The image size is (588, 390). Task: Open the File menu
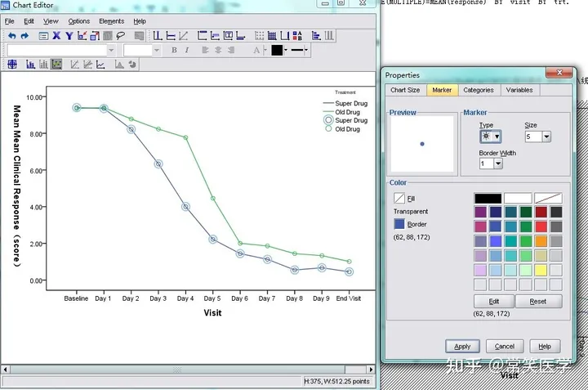click(9, 21)
